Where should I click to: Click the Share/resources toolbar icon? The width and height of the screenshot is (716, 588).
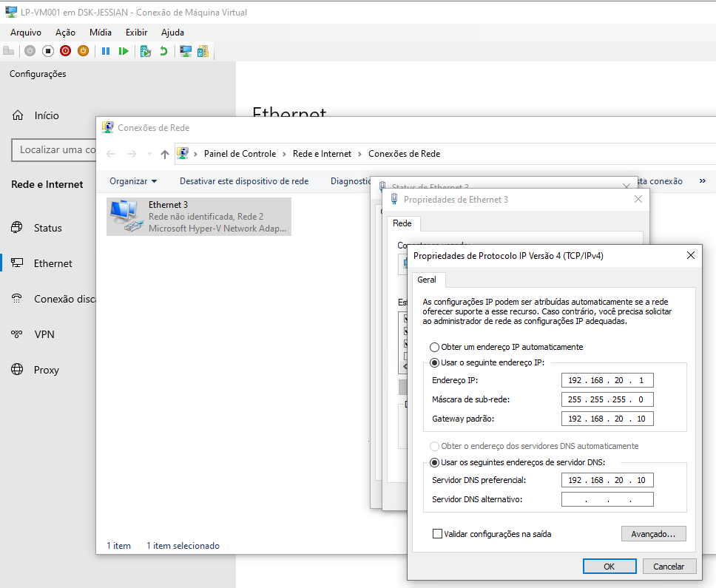(x=203, y=51)
